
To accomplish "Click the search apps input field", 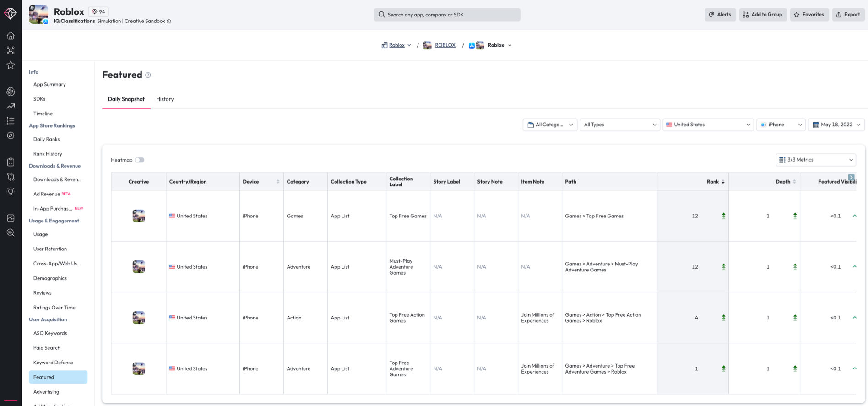I will click(x=447, y=15).
